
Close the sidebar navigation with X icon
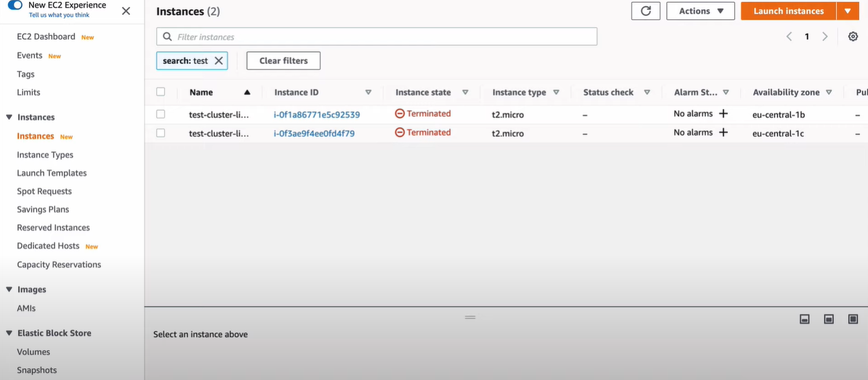coord(126,11)
